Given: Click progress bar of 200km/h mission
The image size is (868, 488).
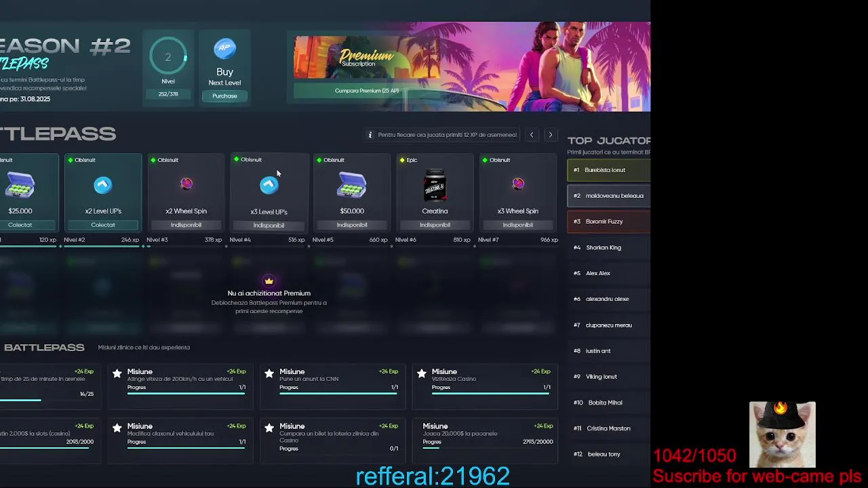Looking at the screenshot, I should pos(186,393).
